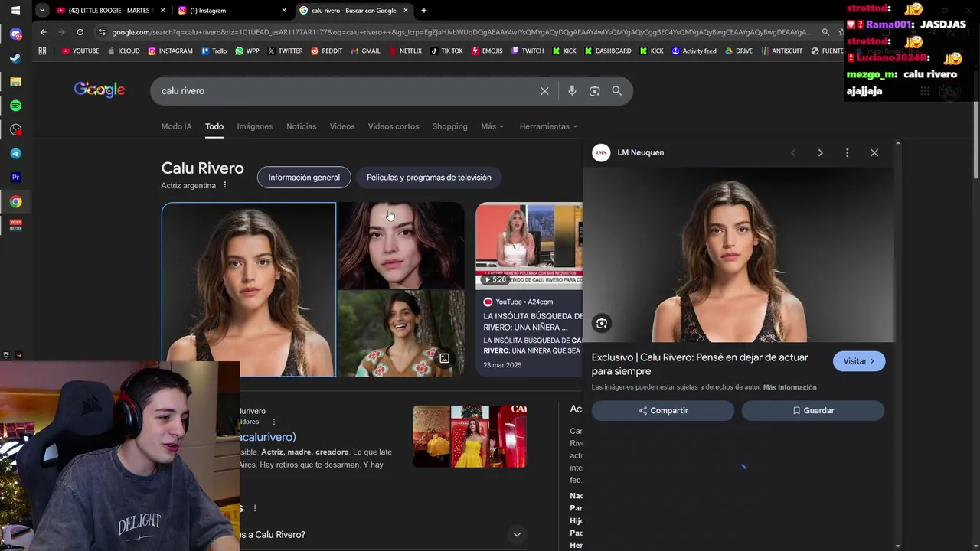Open the Activity feed bookmark
This screenshot has width=980, height=551.
pyautogui.click(x=694, y=51)
